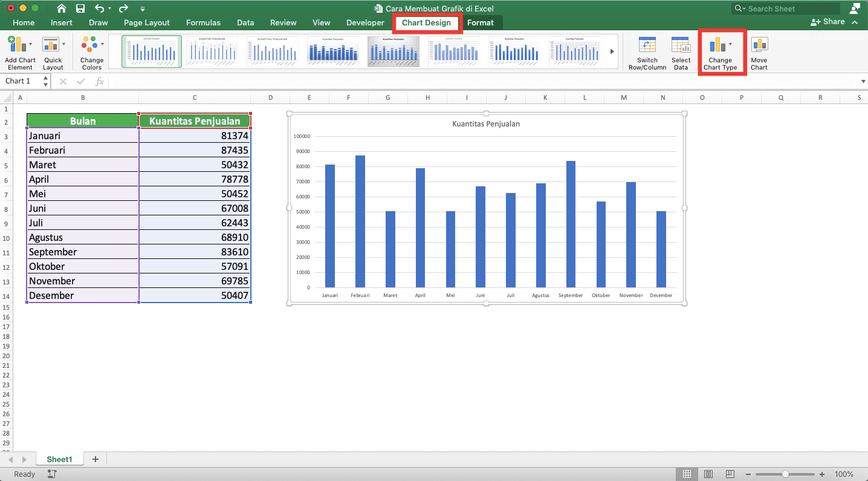
Task: Switch to Page Break Preview view
Action: point(730,474)
